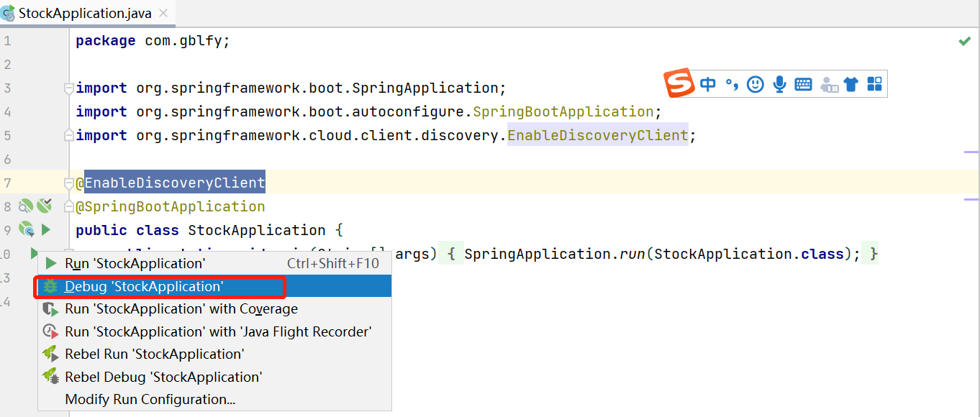Click the Debug bug icon in the menu
The width and height of the screenshot is (980, 417).
50,286
